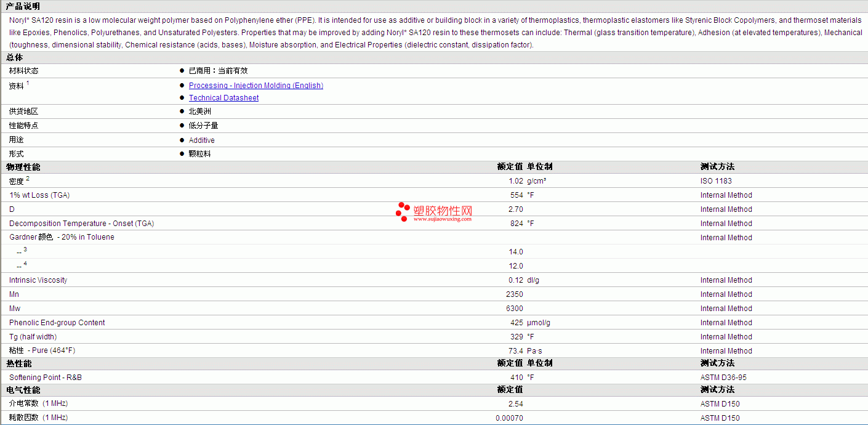Click the Gardner 颜色 - 20% in Toluene label
The image size is (868, 425).
click(x=62, y=237)
